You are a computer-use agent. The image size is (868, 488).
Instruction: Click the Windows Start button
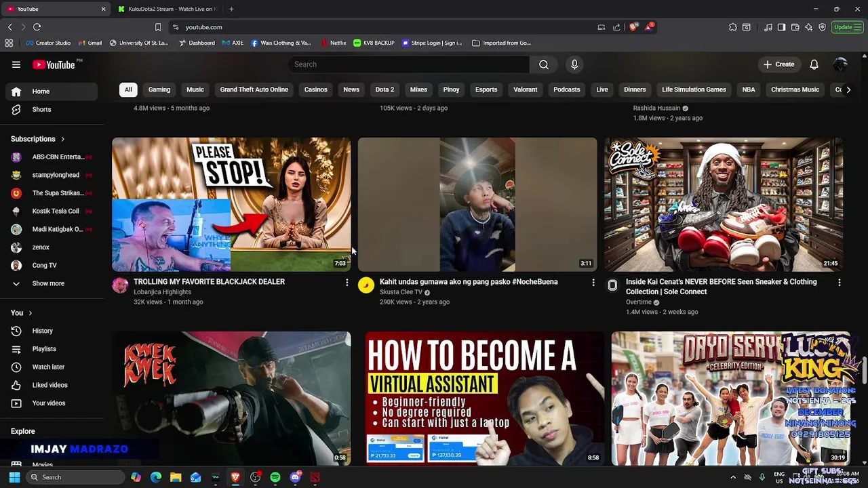tap(14, 477)
